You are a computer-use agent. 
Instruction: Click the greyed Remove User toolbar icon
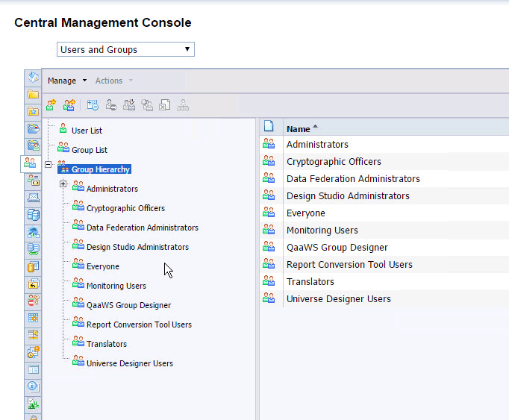pyautogui.click(x=110, y=105)
